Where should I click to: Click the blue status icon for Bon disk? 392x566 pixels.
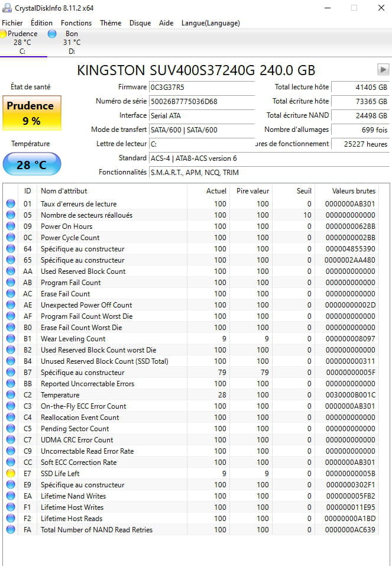coord(52,34)
